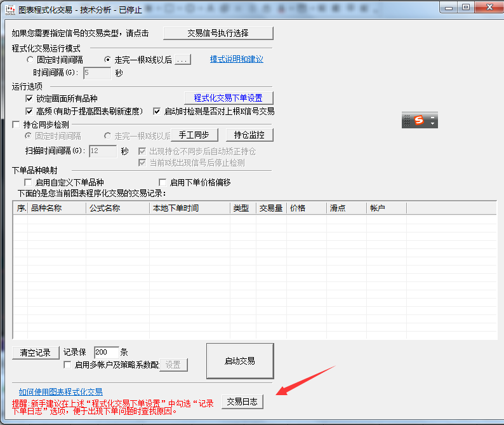Click 清空记录 button
This screenshot has height=425, width=504.
[36, 353]
